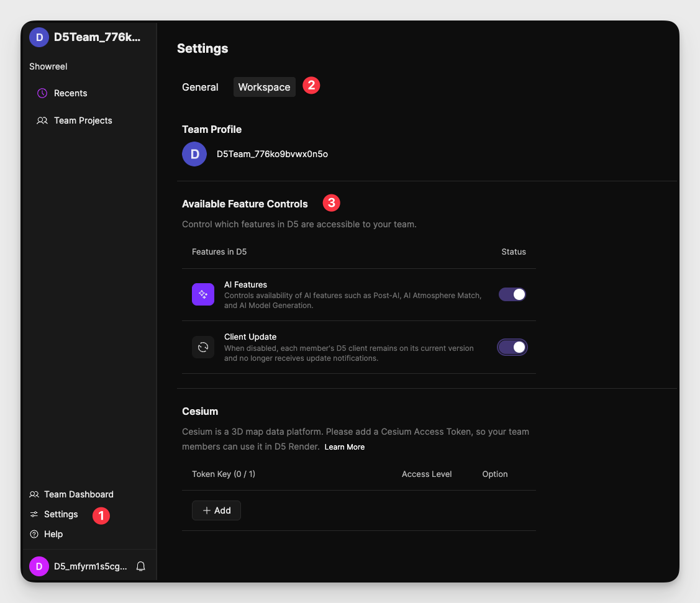700x603 pixels.
Task: Click the Team Profile avatar circle
Action: [194, 154]
